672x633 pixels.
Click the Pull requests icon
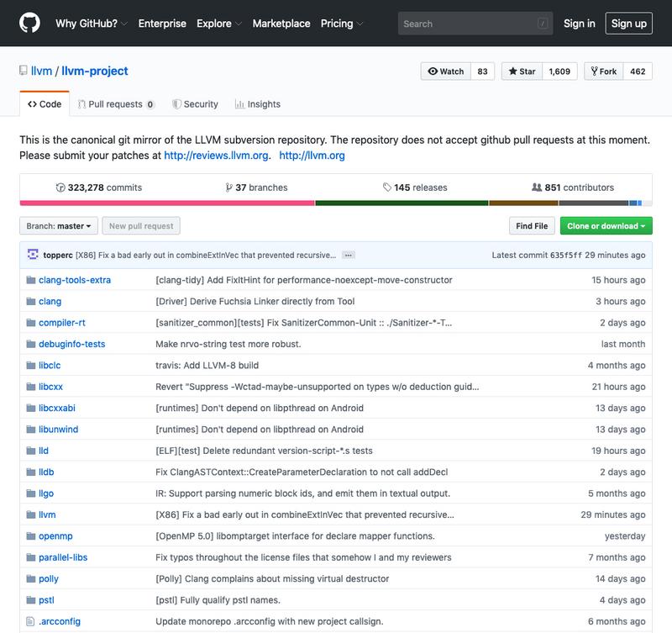click(x=81, y=104)
